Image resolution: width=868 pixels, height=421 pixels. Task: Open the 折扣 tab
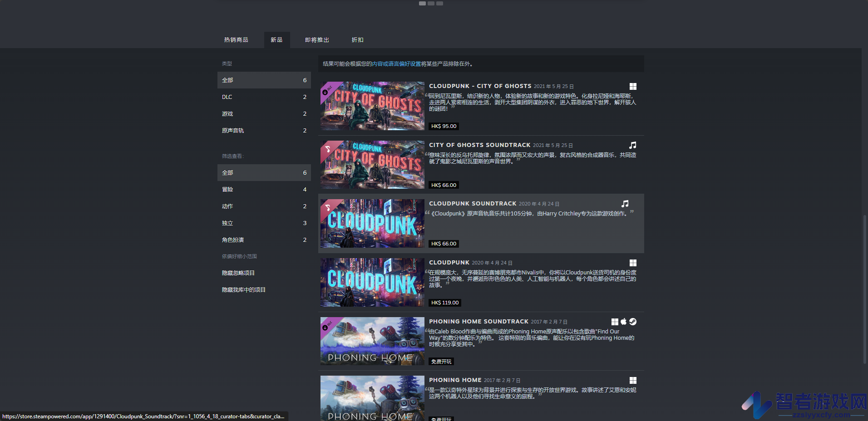click(x=357, y=40)
